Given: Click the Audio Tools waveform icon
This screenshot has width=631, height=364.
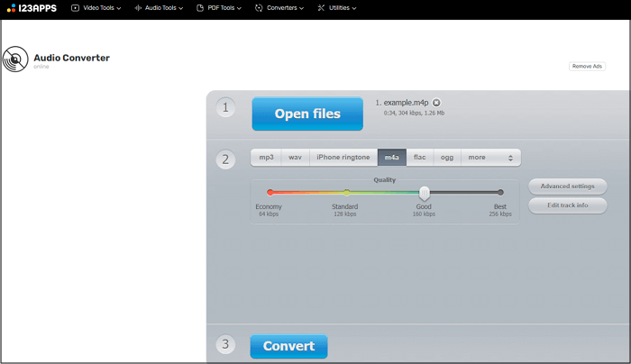Looking at the screenshot, I should tap(137, 8).
